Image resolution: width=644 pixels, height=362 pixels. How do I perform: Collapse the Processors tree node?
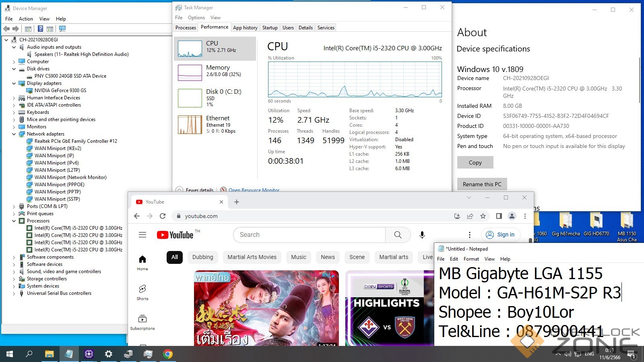[14, 221]
